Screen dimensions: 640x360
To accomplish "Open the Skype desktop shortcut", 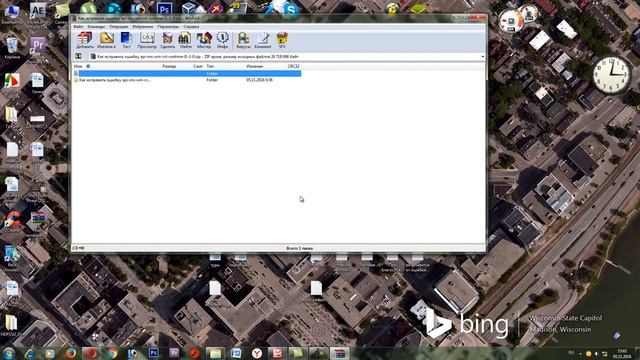I will (x=291, y=10).
